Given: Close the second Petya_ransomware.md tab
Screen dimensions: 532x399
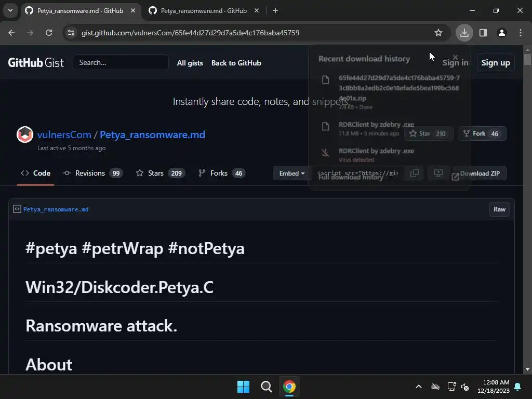Looking at the screenshot, I should (257, 10).
